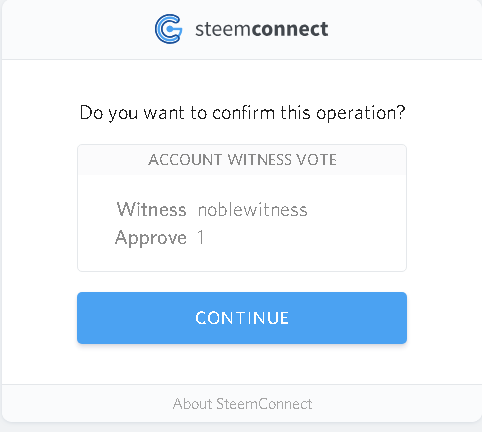Click the Approve field label
Viewport: 482px width, 432px height.
[x=151, y=238]
